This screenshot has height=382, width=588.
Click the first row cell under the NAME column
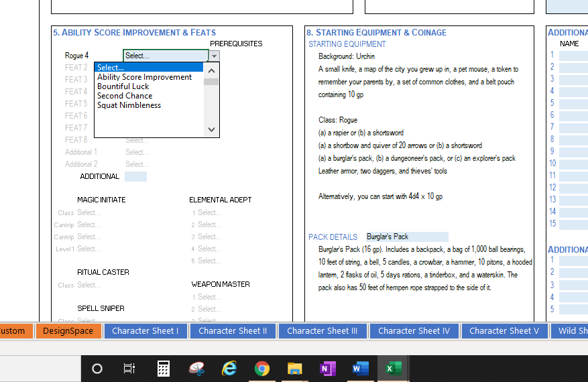coord(573,56)
